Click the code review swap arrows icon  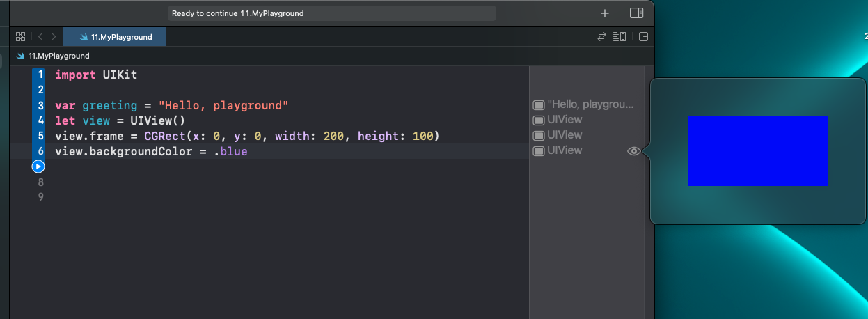602,37
